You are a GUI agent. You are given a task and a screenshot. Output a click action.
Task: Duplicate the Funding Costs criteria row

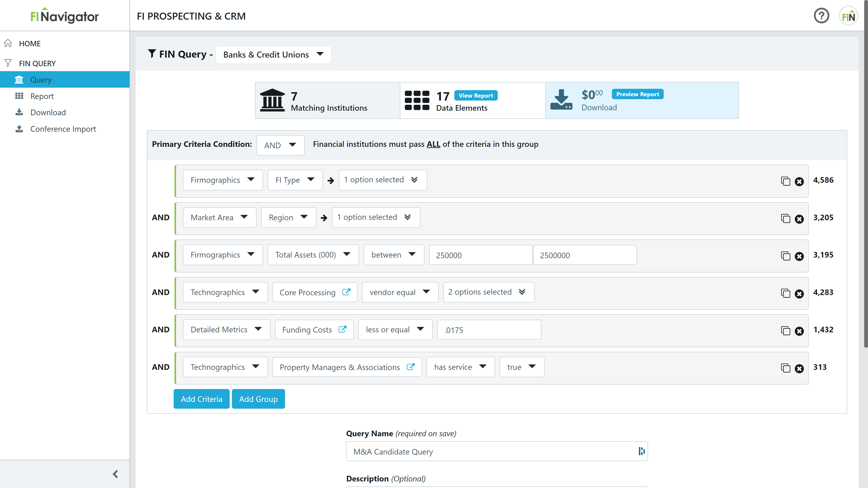coord(785,331)
